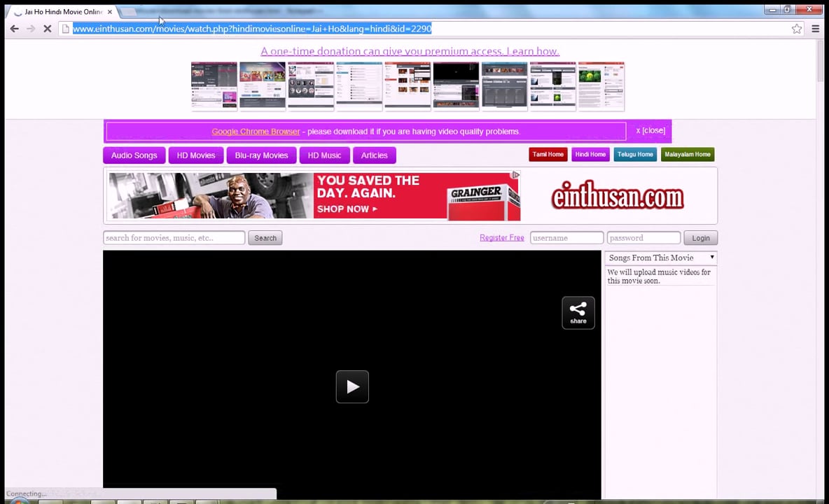Viewport: 829px width, 504px height.
Task: Click the AdChoices icon on Grainger ad
Action: [x=515, y=175]
